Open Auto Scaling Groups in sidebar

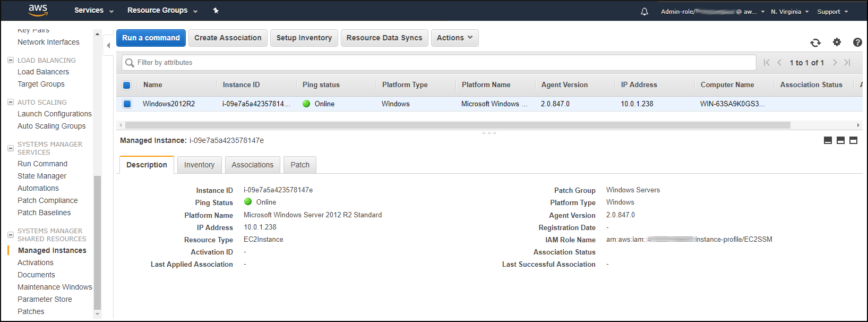pos(51,126)
